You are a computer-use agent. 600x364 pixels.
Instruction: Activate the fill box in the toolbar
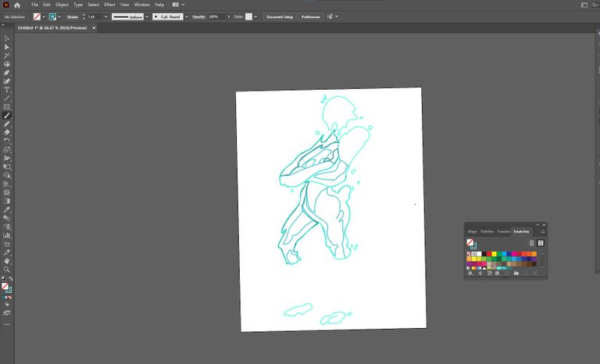[x=5, y=287]
